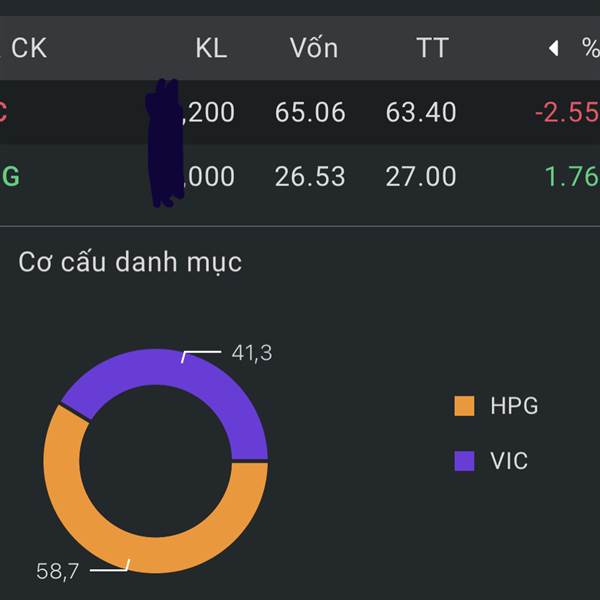Image resolution: width=600 pixels, height=600 pixels.
Task: Sort by the KL column header
Action: (211, 48)
